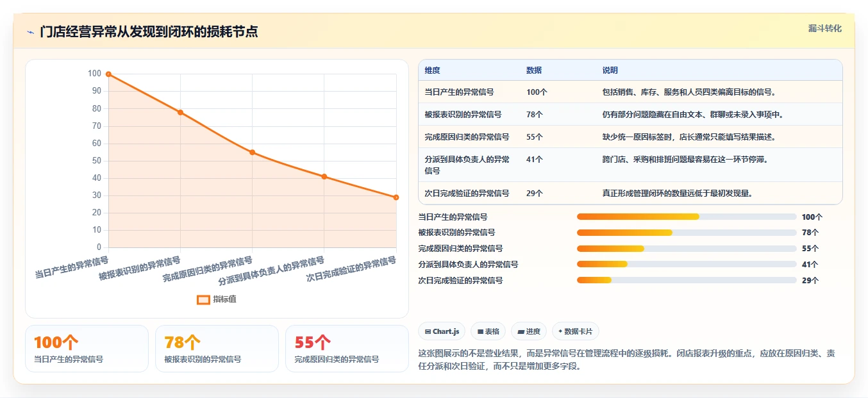Click the 数据卡片 chip

[x=575, y=331]
